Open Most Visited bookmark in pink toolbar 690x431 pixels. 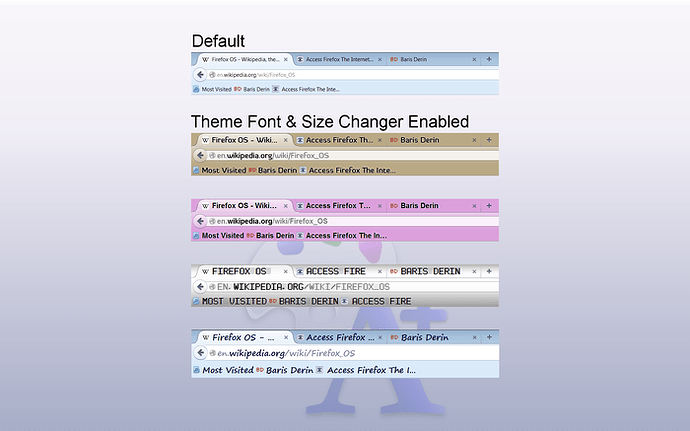pyautogui.click(x=218, y=236)
